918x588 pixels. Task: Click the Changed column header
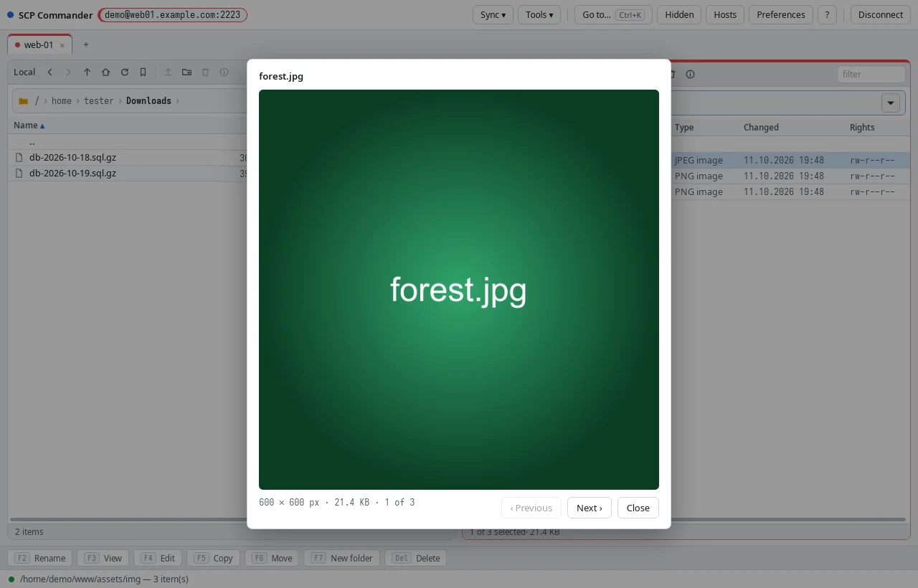point(761,128)
